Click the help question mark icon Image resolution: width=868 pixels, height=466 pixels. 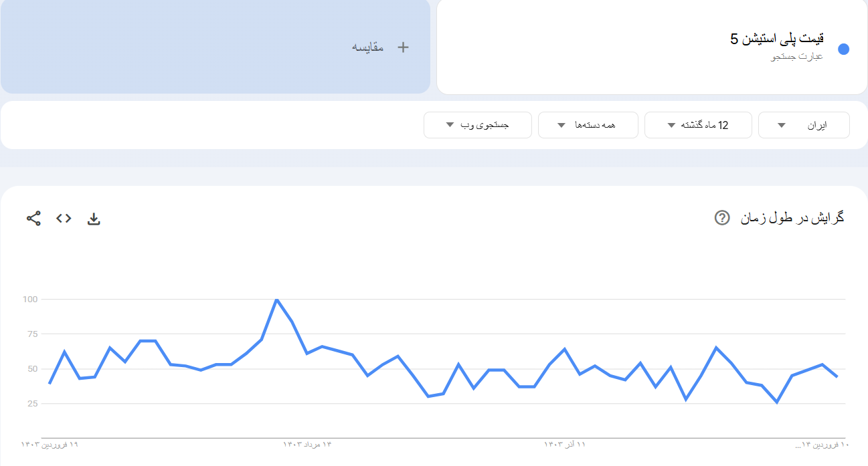[x=721, y=218]
